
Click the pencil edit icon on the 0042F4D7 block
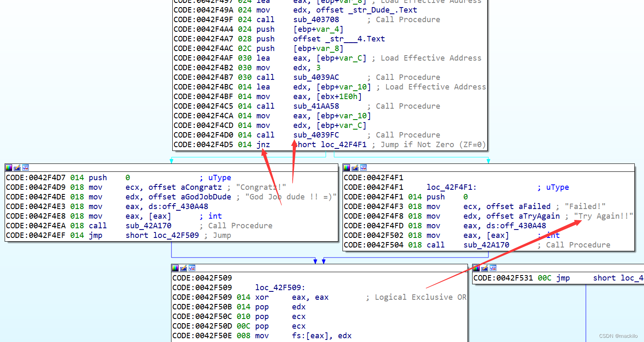coord(17,168)
